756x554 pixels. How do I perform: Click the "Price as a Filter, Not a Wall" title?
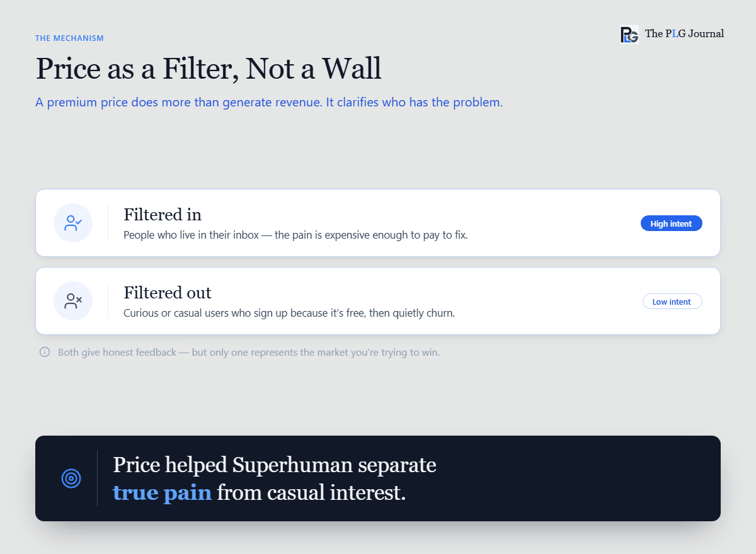click(x=209, y=68)
